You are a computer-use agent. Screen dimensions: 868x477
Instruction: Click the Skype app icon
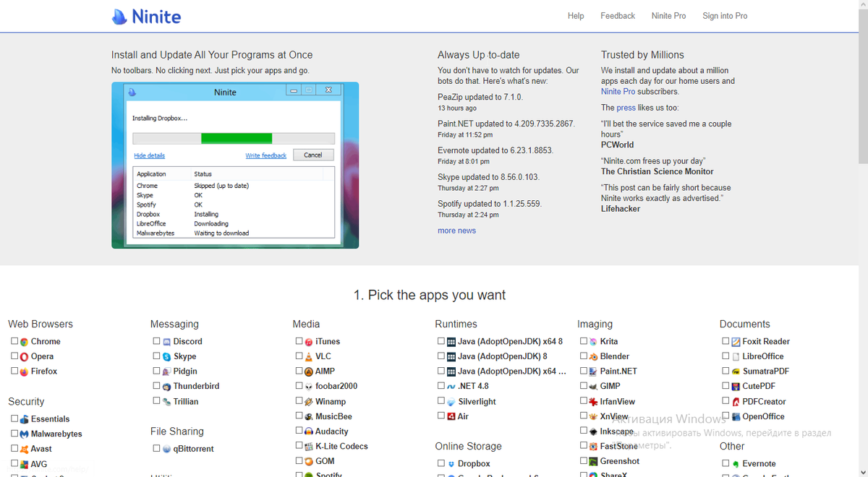point(166,356)
